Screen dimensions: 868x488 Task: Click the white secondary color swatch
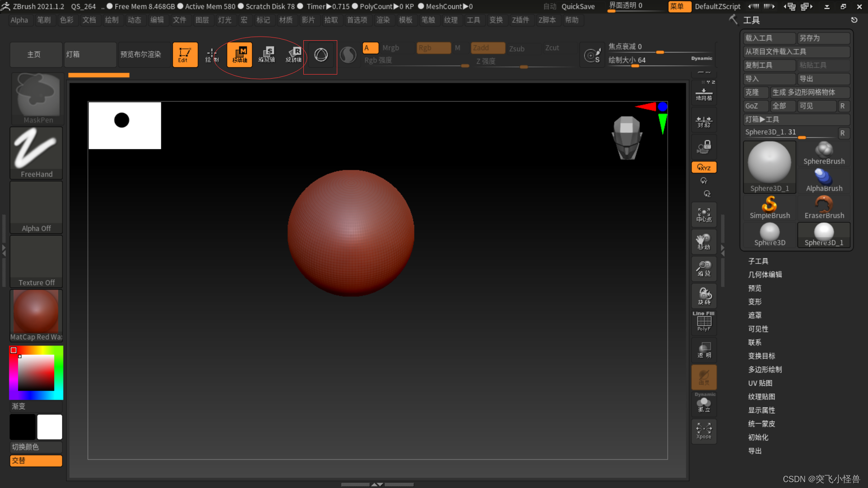50,427
